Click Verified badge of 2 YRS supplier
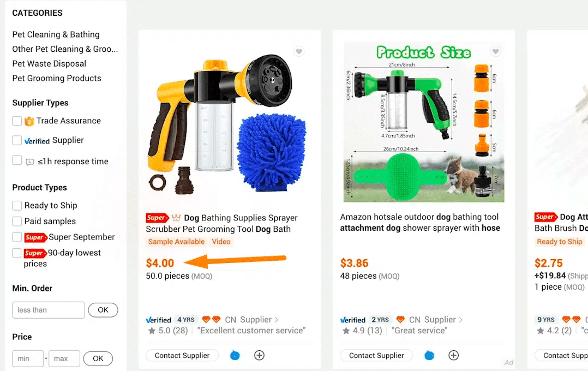The image size is (588, 371). [x=352, y=320]
